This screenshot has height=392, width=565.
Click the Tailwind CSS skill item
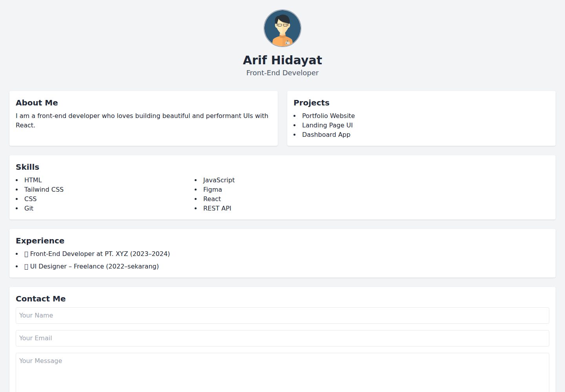[44, 189]
